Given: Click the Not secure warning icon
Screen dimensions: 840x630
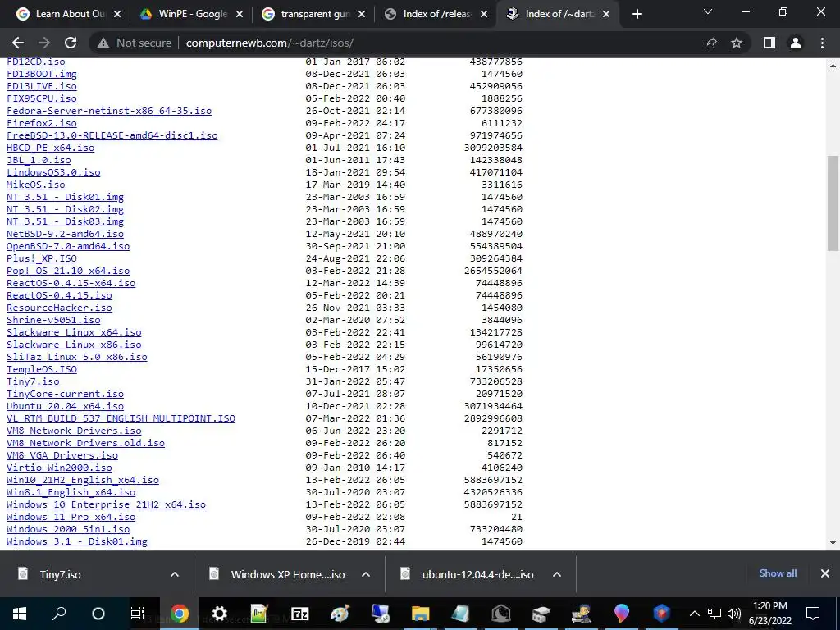Looking at the screenshot, I should 103,43.
